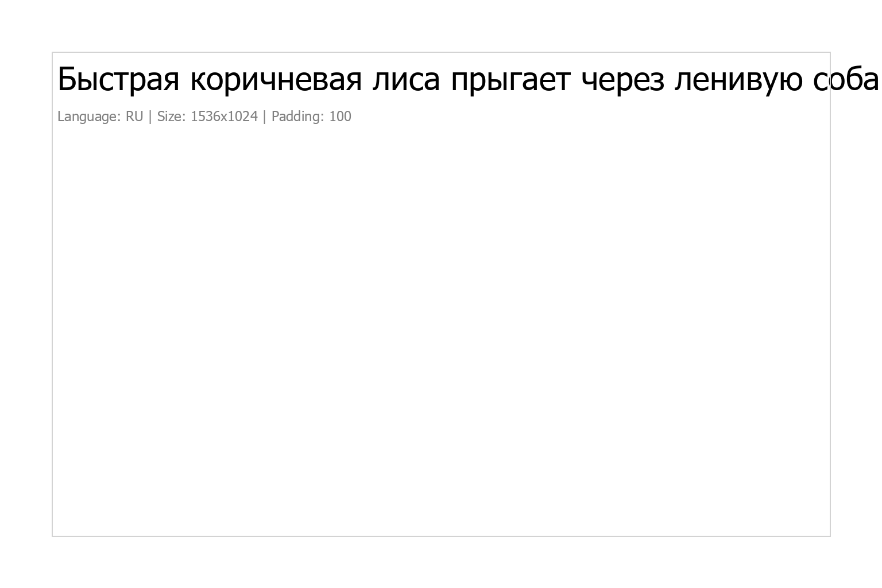Viewport: 882px width, 588px height.
Task: Click the top-left corner of the gray frame
Action: [x=53, y=53]
